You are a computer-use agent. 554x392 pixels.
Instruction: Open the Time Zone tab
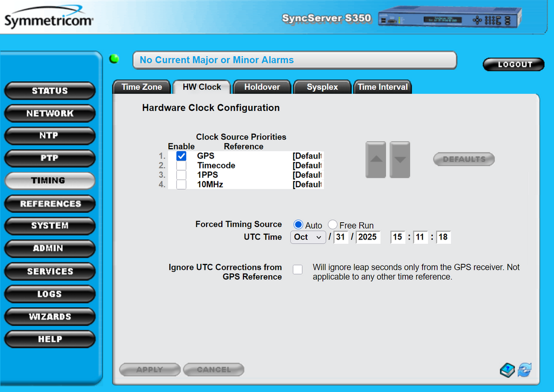click(x=142, y=87)
